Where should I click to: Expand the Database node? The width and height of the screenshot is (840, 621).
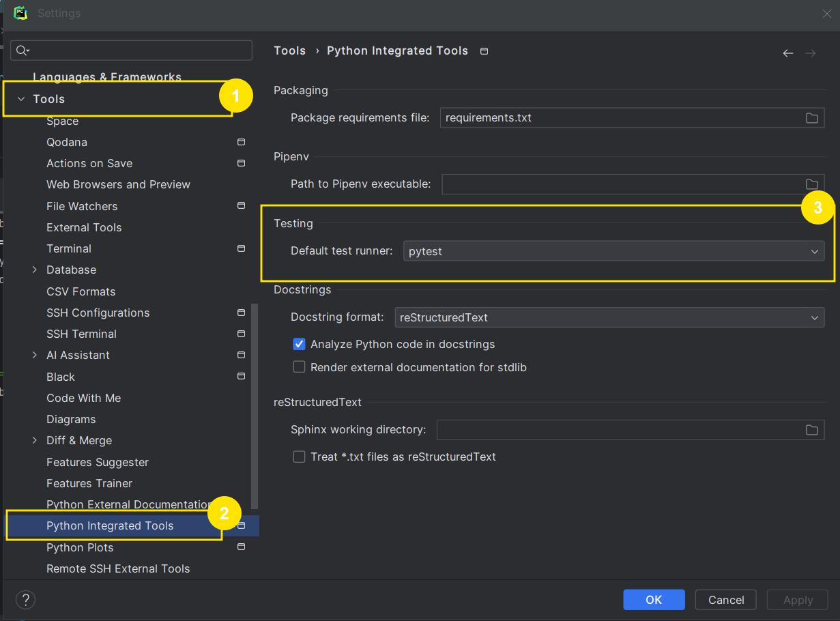[x=35, y=270]
